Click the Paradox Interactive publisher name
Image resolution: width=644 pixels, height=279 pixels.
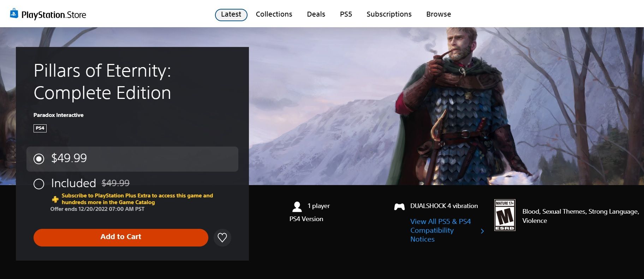click(x=59, y=115)
